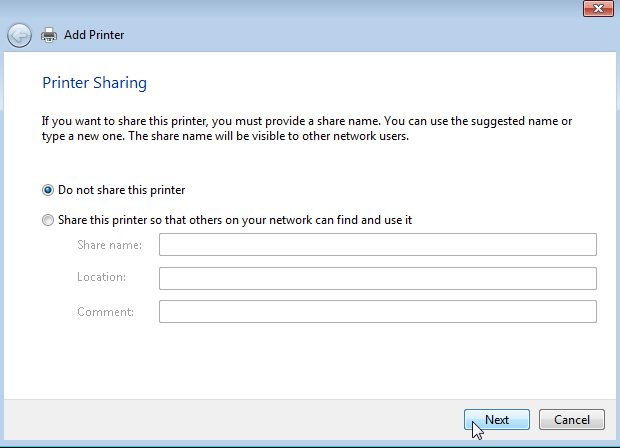Image resolution: width=620 pixels, height=448 pixels.
Task: Click the Location label
Action: [102, 277]
